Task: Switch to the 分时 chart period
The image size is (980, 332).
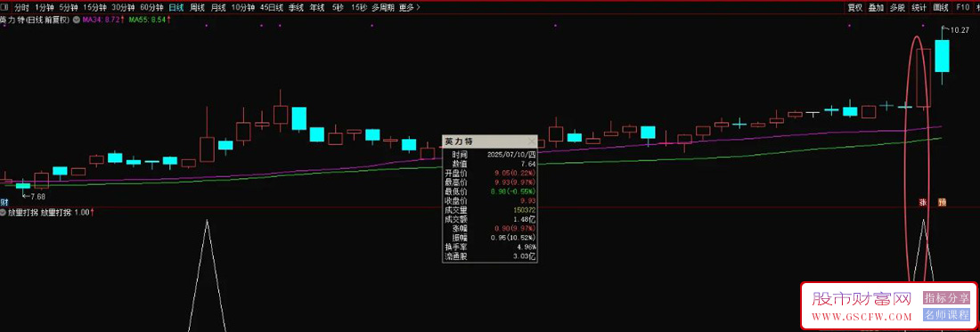Action: tap(22, 7)
